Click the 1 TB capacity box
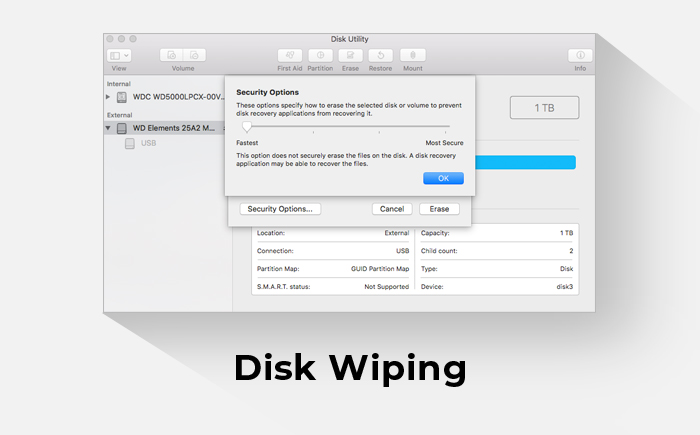700x435 pixels. tap(544, 108)
